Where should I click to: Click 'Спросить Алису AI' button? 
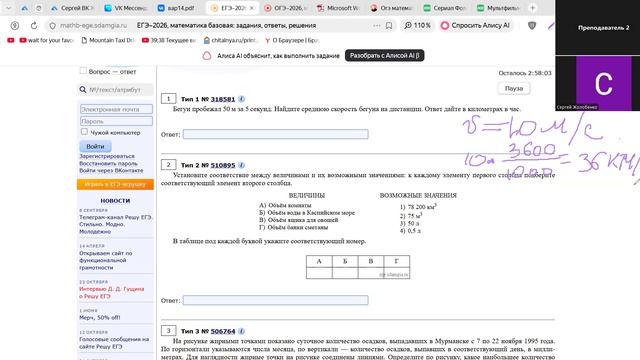click(476, 25)
